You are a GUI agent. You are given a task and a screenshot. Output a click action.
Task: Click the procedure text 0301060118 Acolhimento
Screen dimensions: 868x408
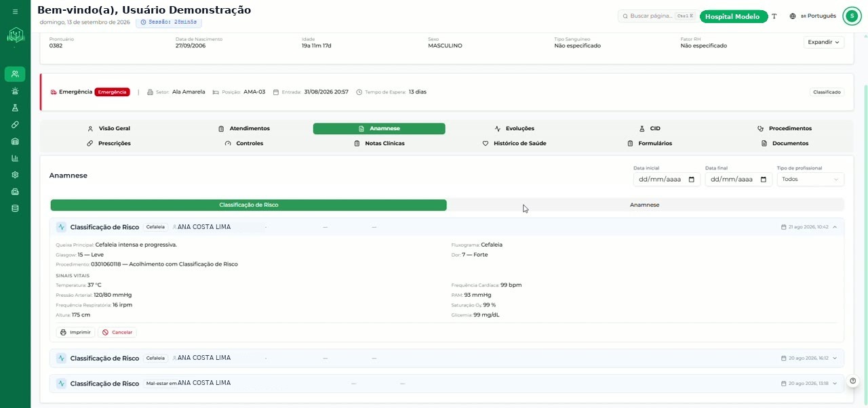click(x=164, y=264)
